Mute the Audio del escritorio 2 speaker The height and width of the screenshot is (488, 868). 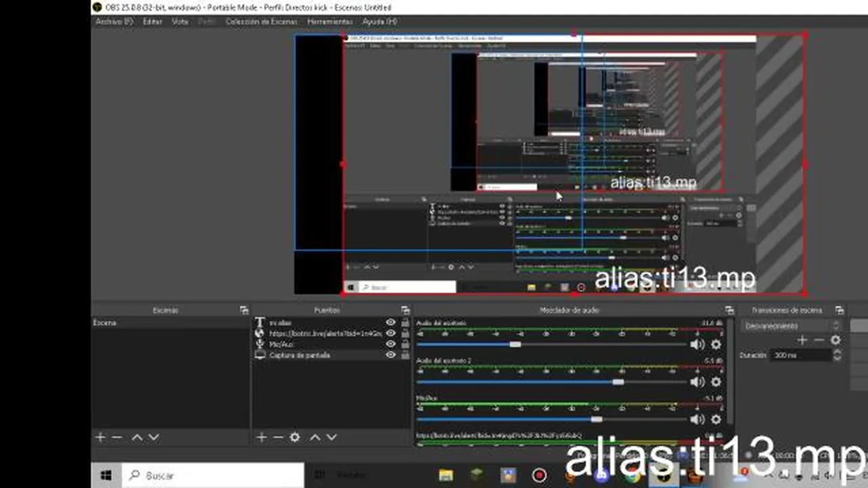(697, 382)
